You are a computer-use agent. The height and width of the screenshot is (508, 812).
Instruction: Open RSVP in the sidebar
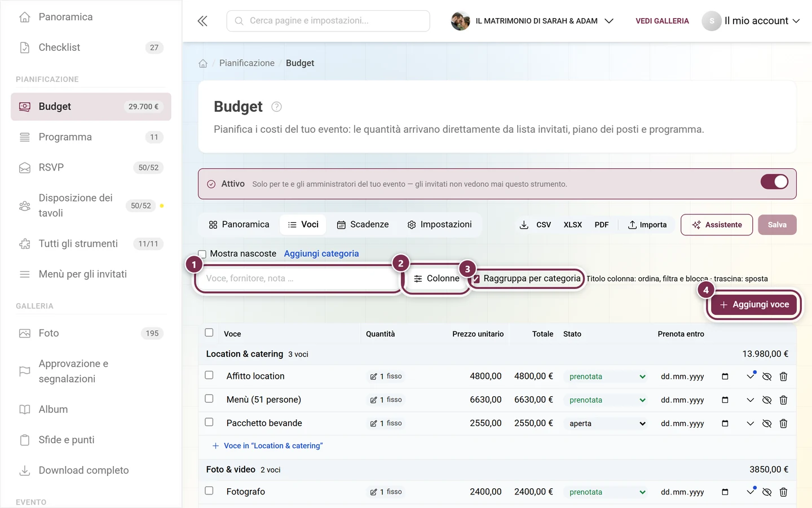pos(91,168)
